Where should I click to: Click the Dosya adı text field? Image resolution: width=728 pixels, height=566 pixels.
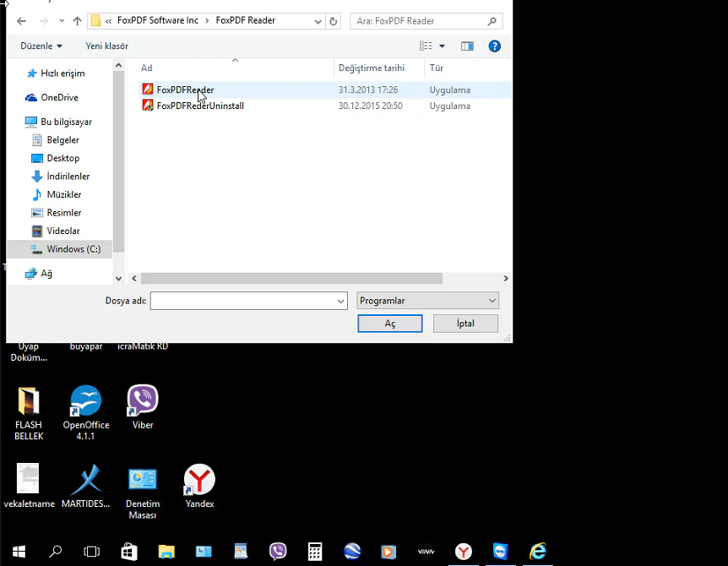242,301
